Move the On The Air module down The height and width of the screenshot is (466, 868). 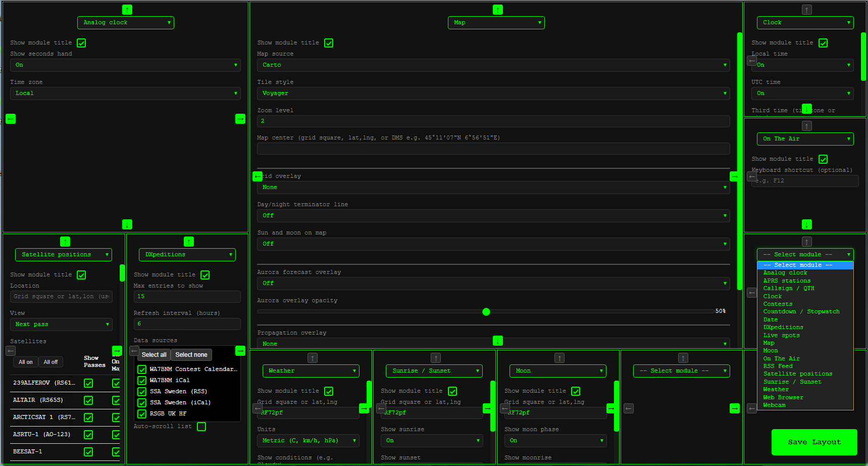pos(806,224)
